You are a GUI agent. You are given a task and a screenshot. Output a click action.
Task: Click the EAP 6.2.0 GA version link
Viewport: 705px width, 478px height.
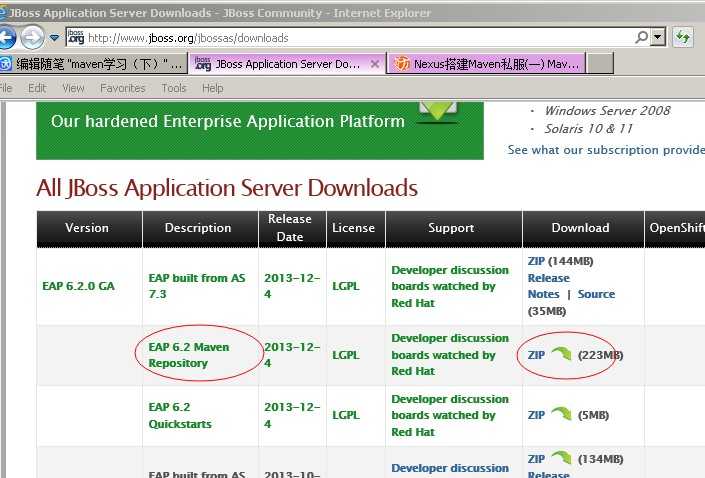[78, 286]
